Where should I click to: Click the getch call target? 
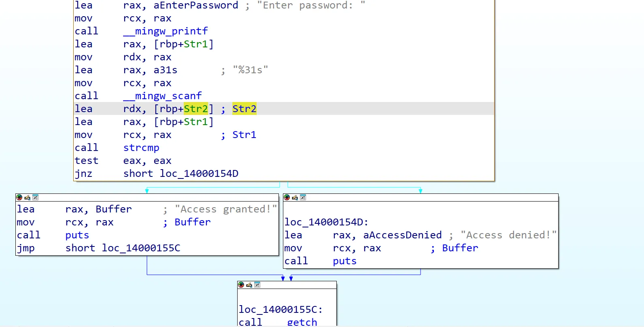coord(302,322)
